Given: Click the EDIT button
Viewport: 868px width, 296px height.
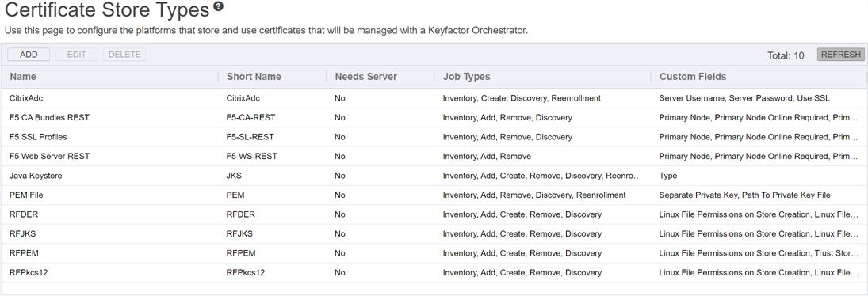Looking at the screenshot, I should [76, 54].
